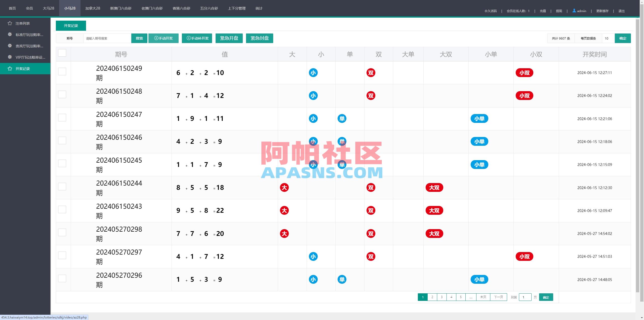Check the select-all checkbox in table header

coord(62,53)
